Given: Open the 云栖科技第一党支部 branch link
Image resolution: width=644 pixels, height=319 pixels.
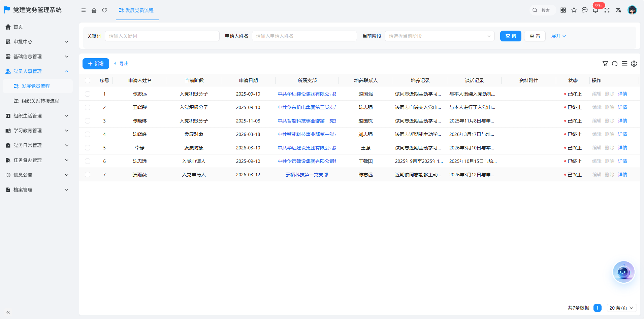Looking at the screenshot, I should coord(307,175).
